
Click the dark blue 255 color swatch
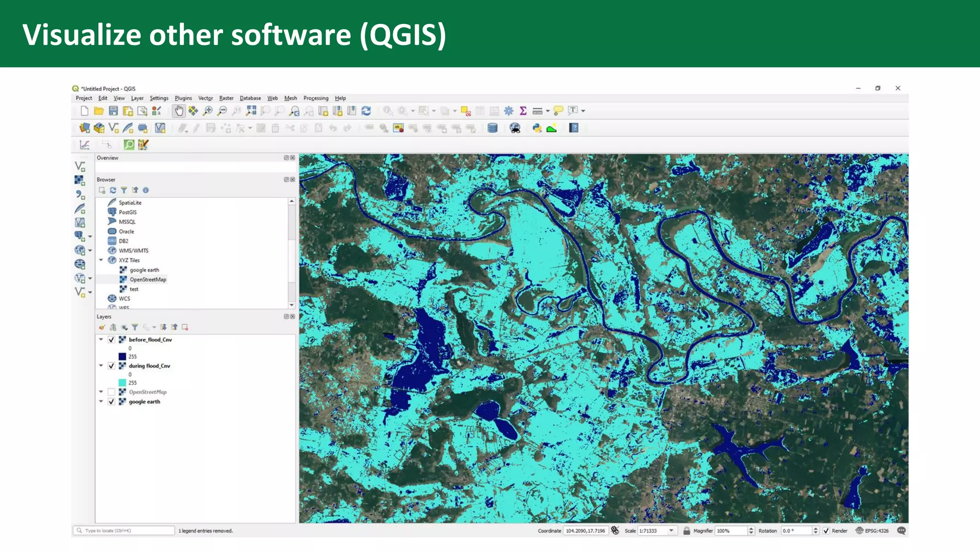click(122, 357)
